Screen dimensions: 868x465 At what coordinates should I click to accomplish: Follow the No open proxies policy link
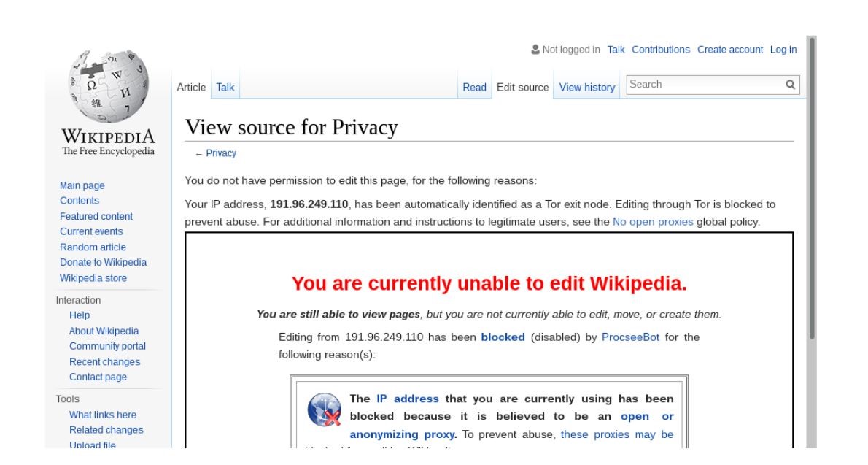[x=653, y=222]
